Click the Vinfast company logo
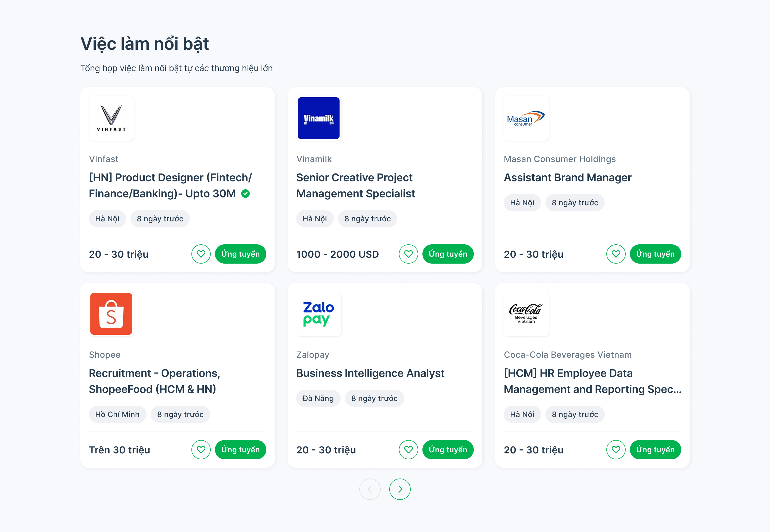This screenshot has height=532, width=770. click(x=111, y=118)
